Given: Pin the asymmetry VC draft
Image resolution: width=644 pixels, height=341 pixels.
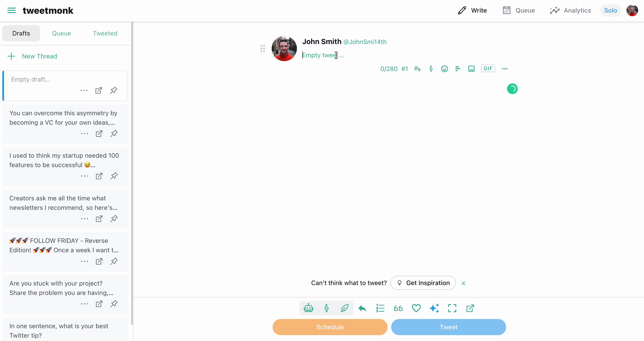Looking at the screenshot, I should (x=114, y=133).
